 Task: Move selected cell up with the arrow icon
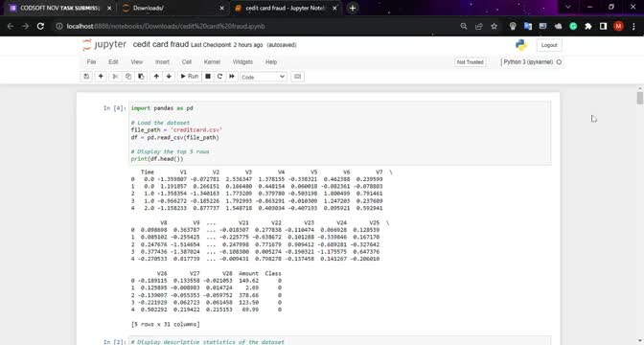click(156, 77)
